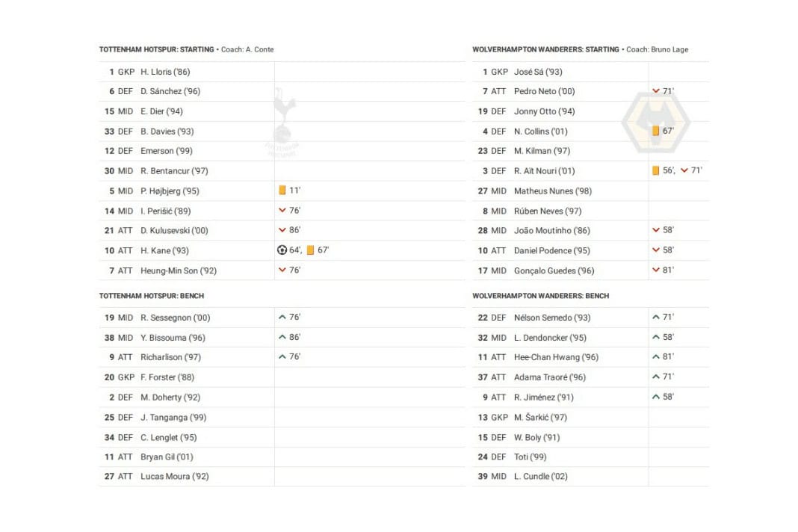Click the green sub-on arrow for Y. Bissouma
798x532 pixels.
[282, 337]
